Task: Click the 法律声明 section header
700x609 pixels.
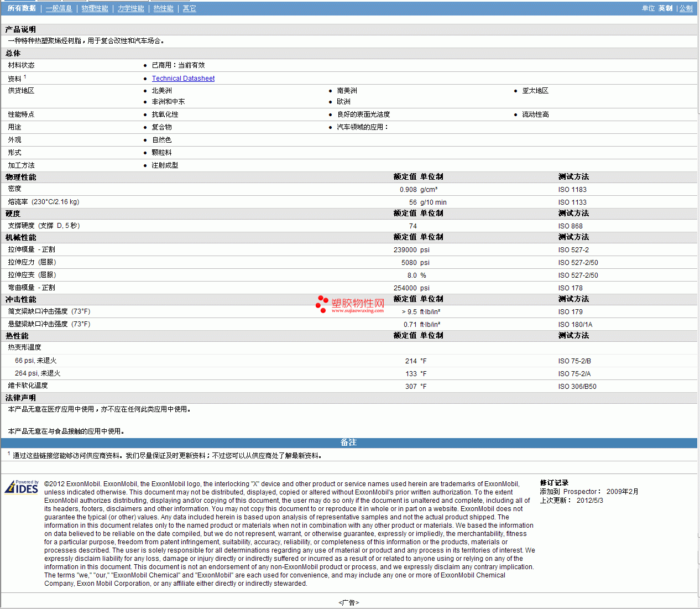Action: coord(21,398)
